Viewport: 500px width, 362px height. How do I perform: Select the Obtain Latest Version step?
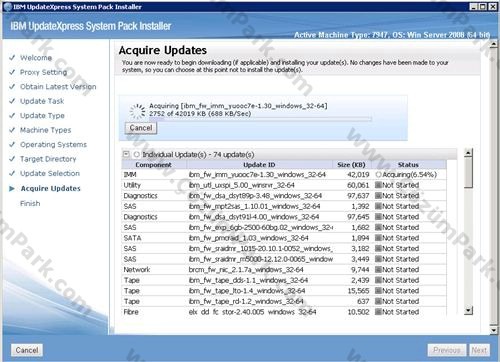[58, 87]
